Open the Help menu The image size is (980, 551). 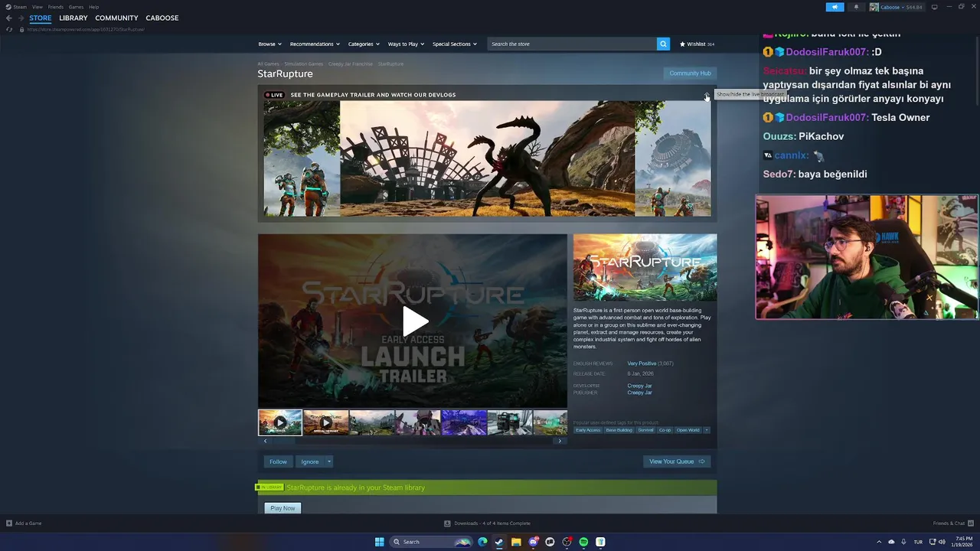(93, 7)
